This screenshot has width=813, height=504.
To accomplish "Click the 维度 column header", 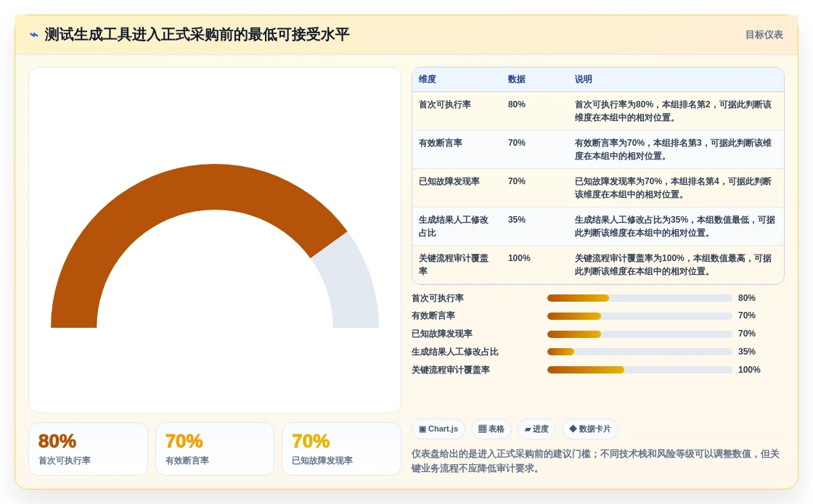I will (428, 79).
